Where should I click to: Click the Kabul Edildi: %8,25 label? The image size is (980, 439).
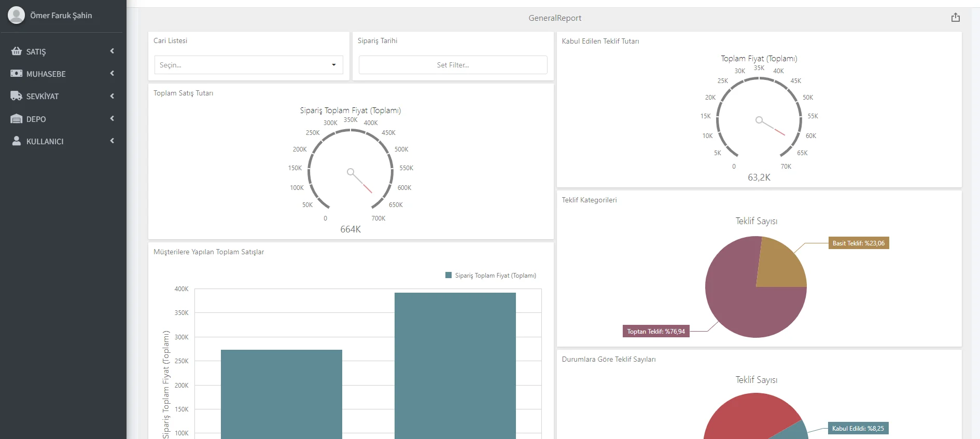[858, 429]
